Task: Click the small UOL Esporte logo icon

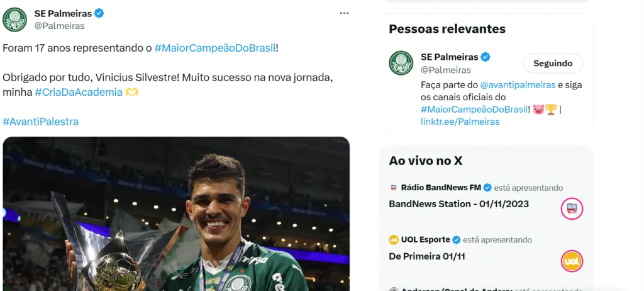Action: tap(394, 240)
